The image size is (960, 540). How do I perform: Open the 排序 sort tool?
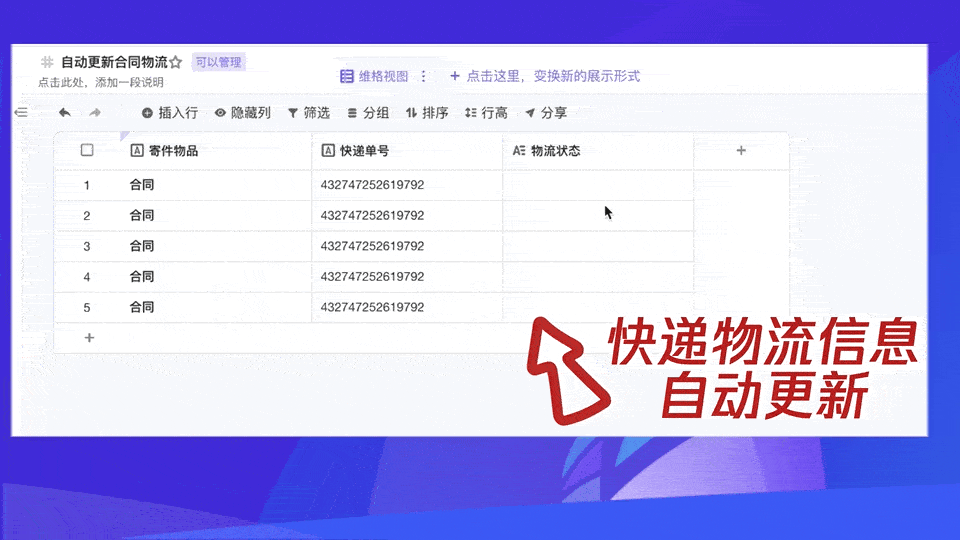[427, 113]
